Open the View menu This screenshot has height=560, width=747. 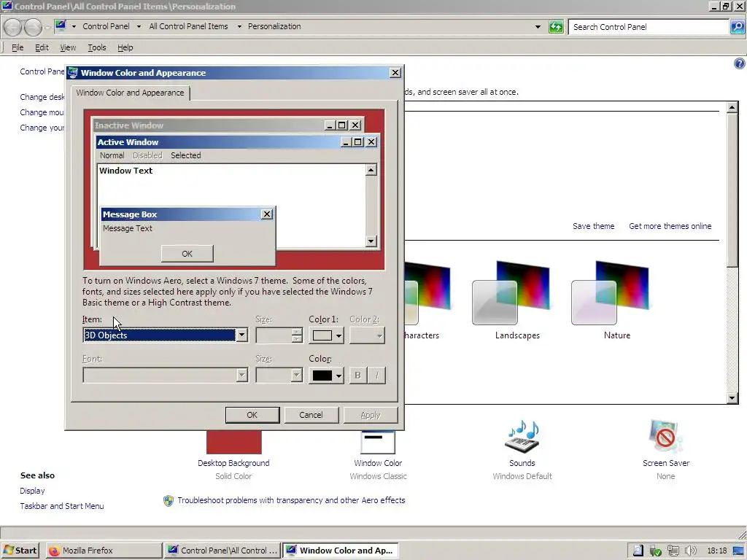pos(68,47)
